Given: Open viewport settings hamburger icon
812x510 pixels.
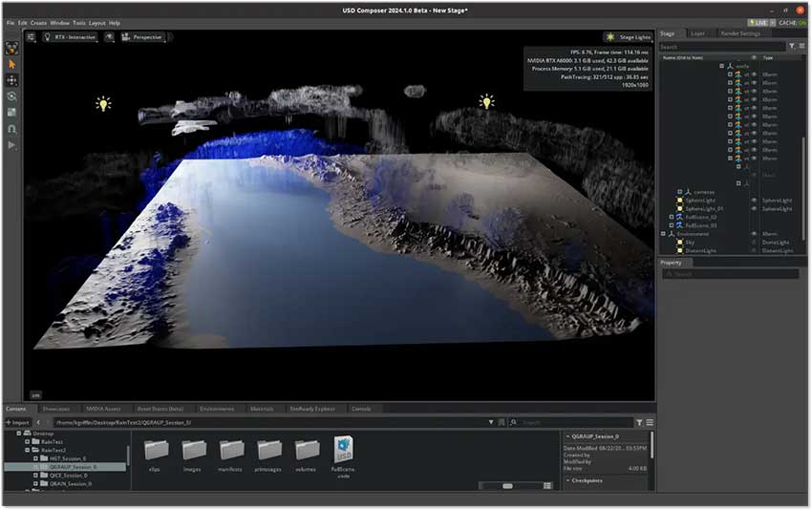Looking at the screenshot, I should pos(32,37).
